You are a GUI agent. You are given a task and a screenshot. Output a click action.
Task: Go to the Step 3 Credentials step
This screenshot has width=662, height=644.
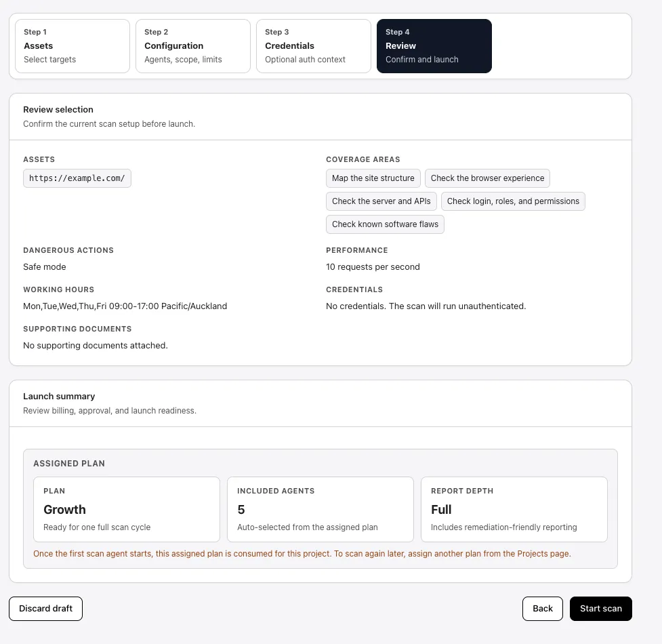313,45
